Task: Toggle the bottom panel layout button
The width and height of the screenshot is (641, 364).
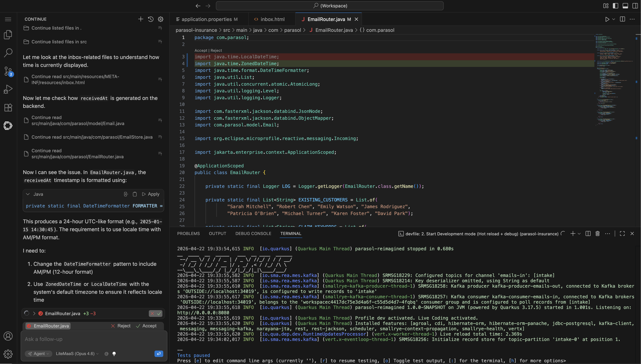Action: coord(625,6)
